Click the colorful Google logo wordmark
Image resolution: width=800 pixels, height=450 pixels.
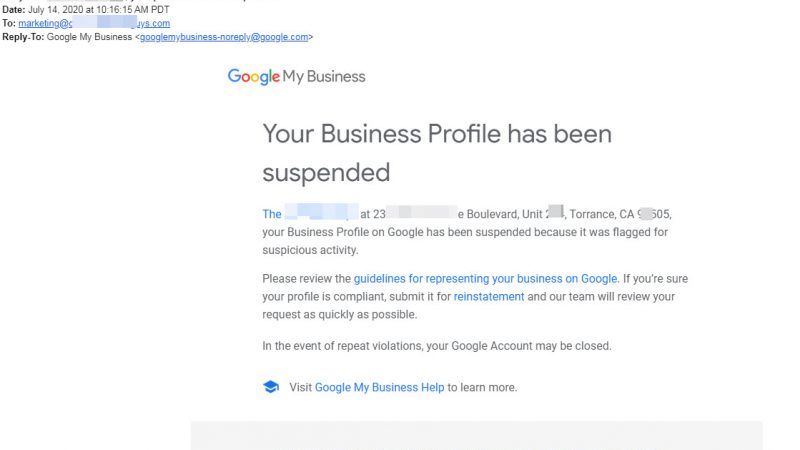(x=253, y=76)
